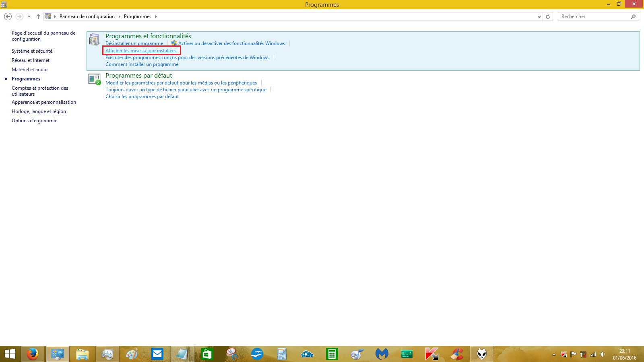Viewport: 644px width, 362px height.
Task: Click the back navigation arrow
Action: pos(8,16)
